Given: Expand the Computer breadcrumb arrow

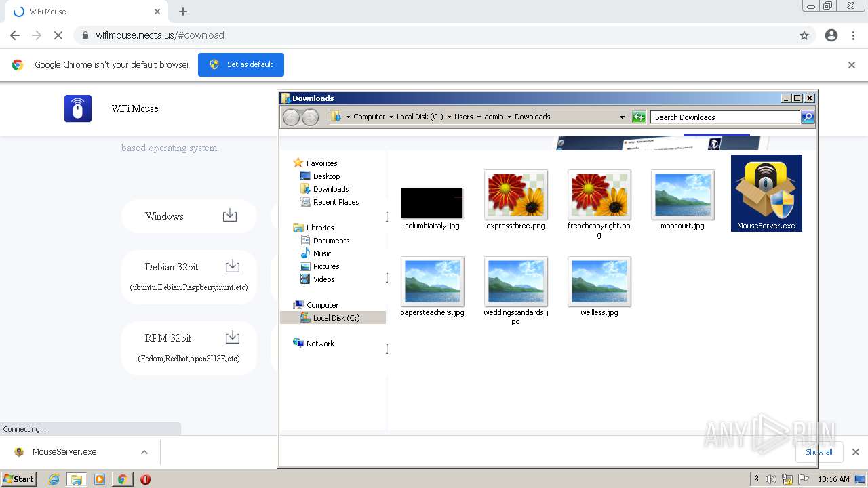Looking at the screenshot, I should pos(391,117).
